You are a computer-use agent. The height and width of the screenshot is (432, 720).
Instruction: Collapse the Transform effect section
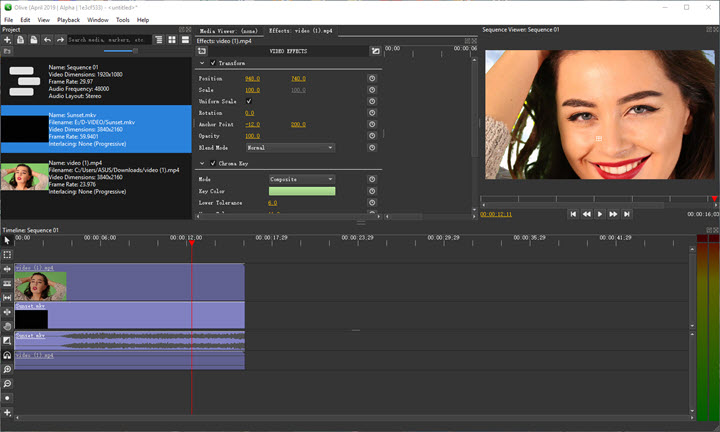coord(202,62)
